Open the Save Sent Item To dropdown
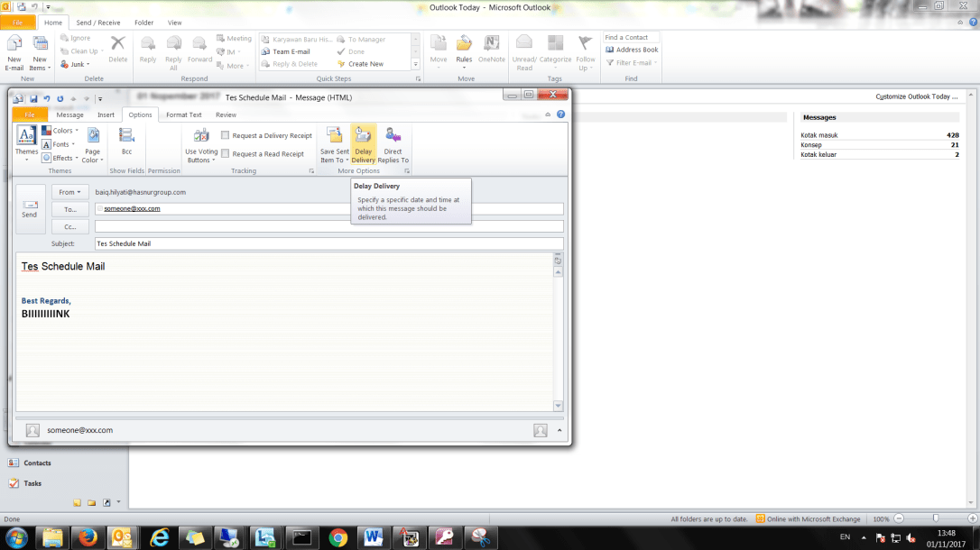Image resolution: width=980 pixels, height=550 pixels. [x=334, y=144]
